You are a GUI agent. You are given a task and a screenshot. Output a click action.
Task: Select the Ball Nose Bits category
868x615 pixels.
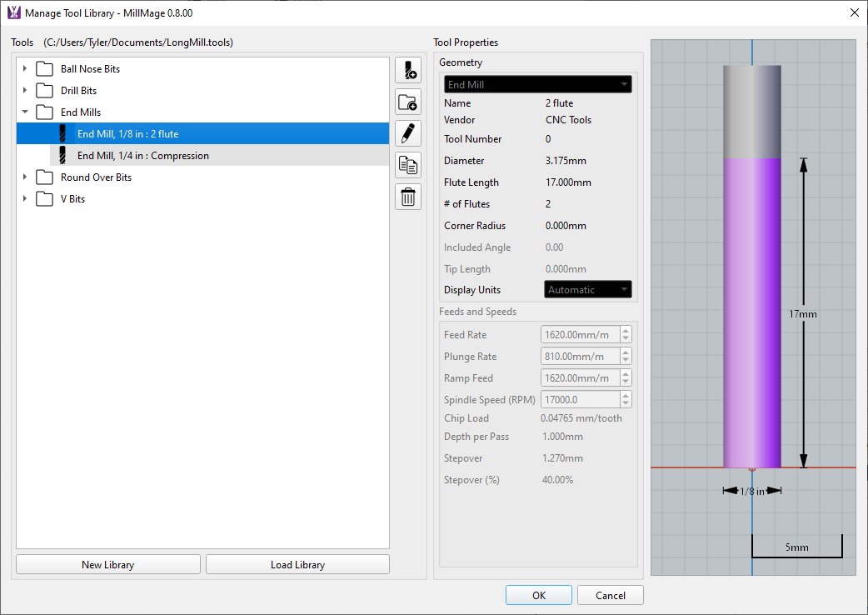(x=202, y=69)
